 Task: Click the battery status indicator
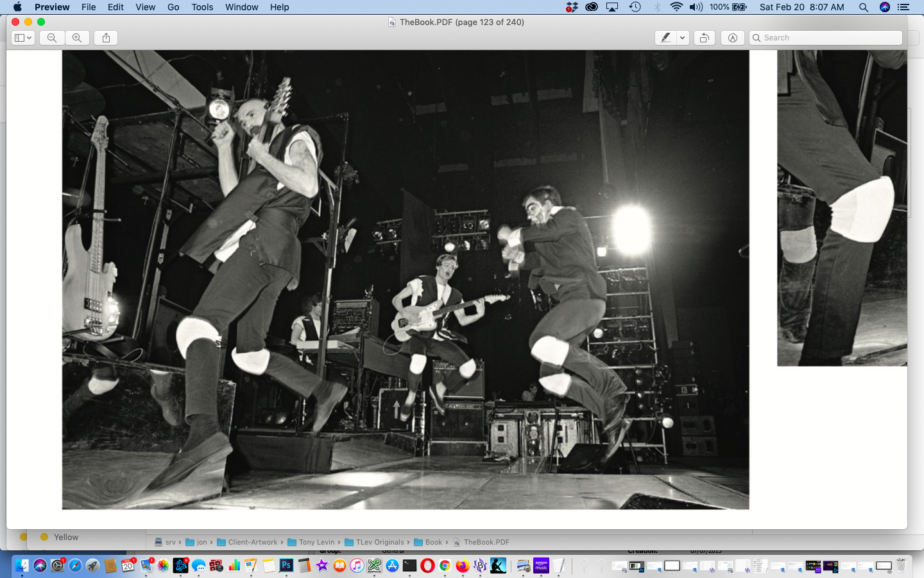pyautogui.click(x=728, y=7)
